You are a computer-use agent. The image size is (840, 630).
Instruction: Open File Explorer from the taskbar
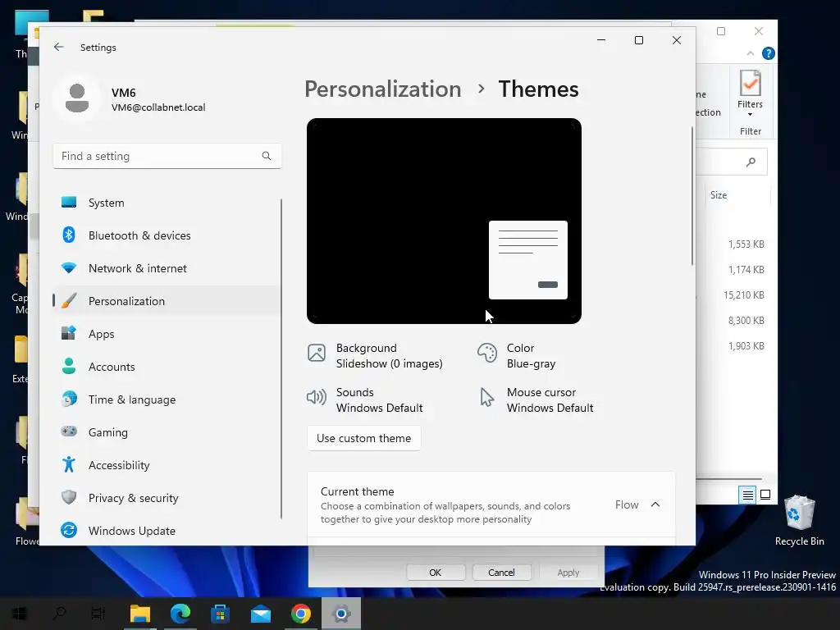click(139, 614)
